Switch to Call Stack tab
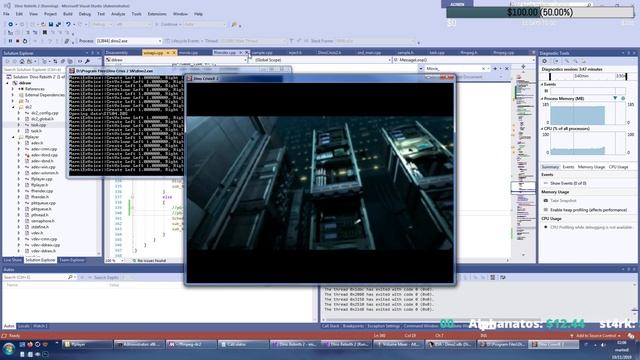640x360 pixels. (x=330, y=326)
